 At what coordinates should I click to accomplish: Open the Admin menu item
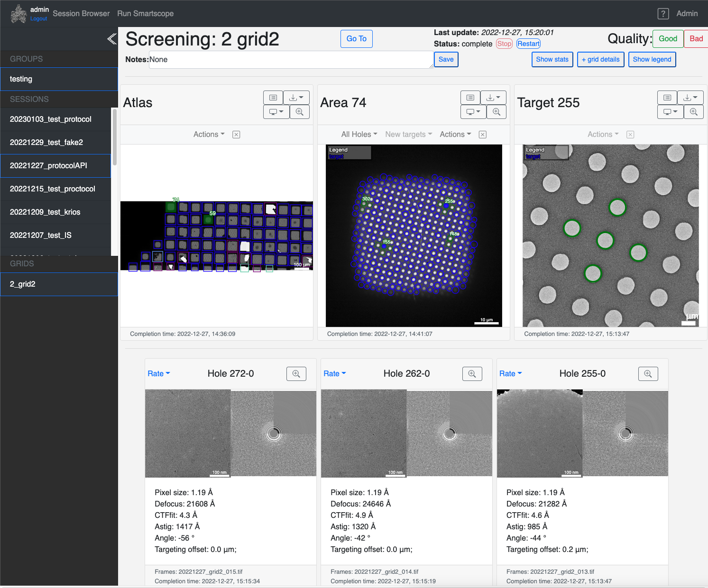click(687, 14)
